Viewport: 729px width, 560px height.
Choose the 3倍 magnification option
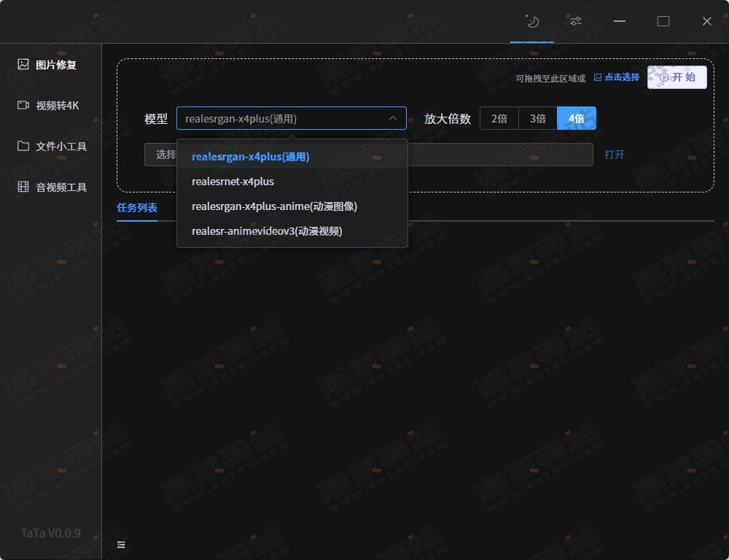pyautogui.click(x=538, y=118)
